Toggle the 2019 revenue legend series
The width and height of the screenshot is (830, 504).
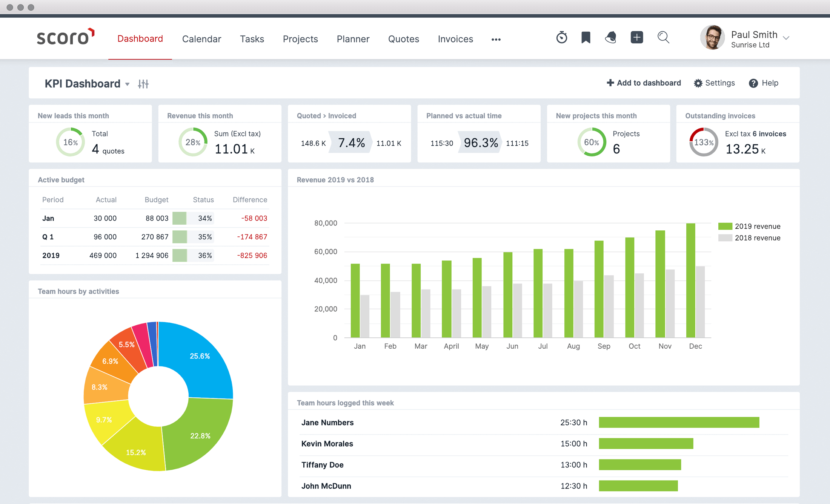750,226
